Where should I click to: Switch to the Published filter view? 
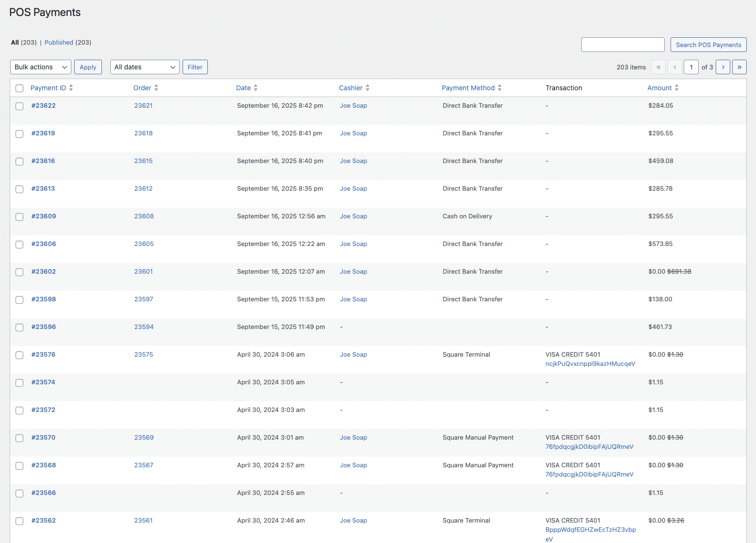pyautogui.click(x=59, y=43)
